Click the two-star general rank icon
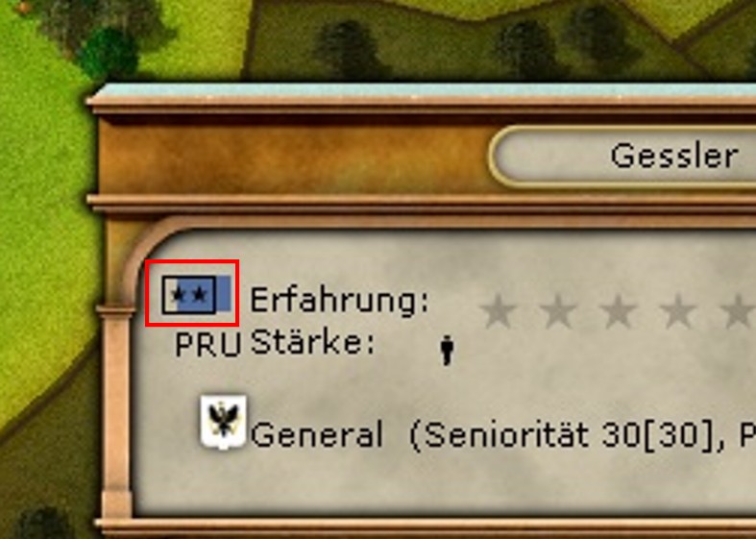Screen dimensions: 756x539 point(188,295)
